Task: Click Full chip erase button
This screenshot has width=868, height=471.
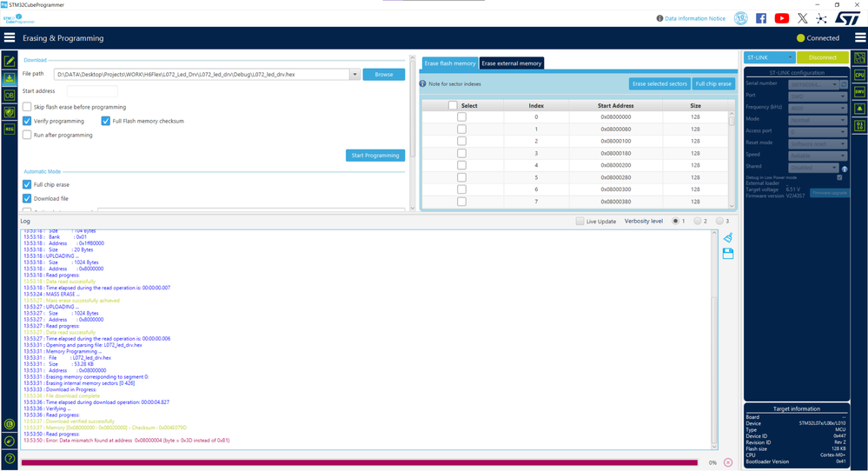Action: [x=713, y=83]
